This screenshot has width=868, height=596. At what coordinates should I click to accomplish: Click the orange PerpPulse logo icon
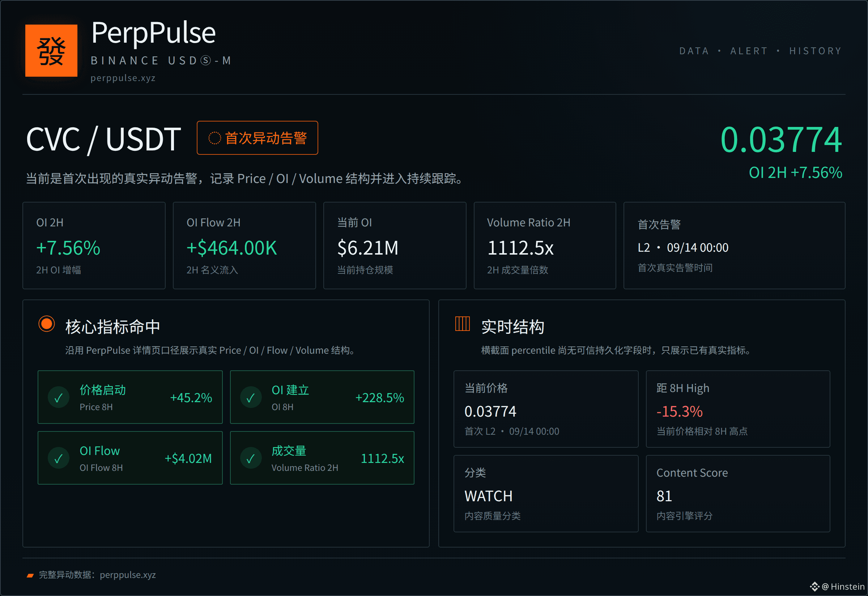coord(51,50)
